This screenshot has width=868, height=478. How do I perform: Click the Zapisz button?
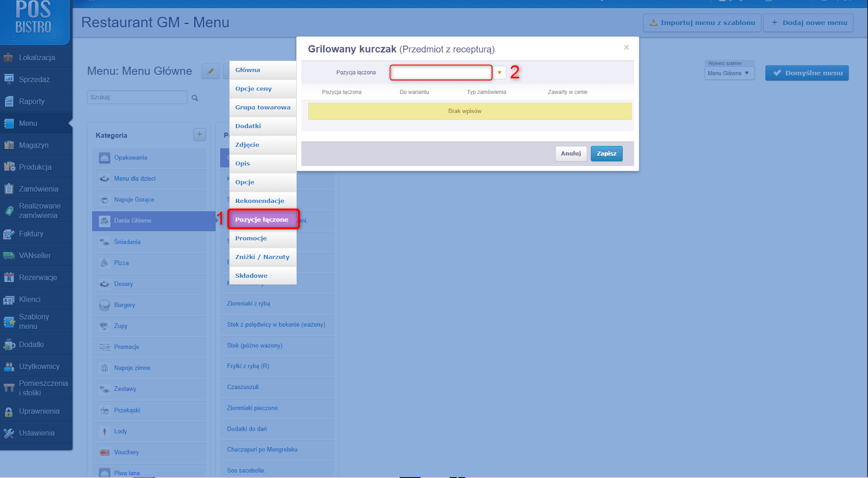[x=607, y=154]
